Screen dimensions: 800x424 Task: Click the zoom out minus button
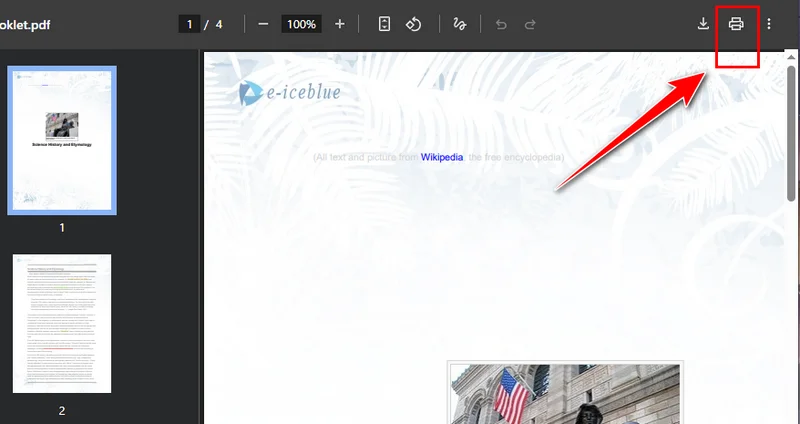tap(263, 24)
